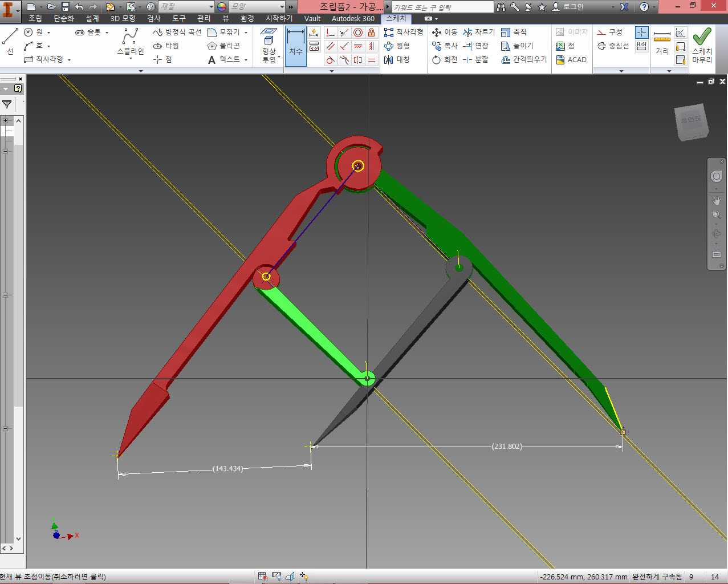Open the 뷰 (View) ribbon tab
This screenshot has height=584, width=728.
click(226, 18)
